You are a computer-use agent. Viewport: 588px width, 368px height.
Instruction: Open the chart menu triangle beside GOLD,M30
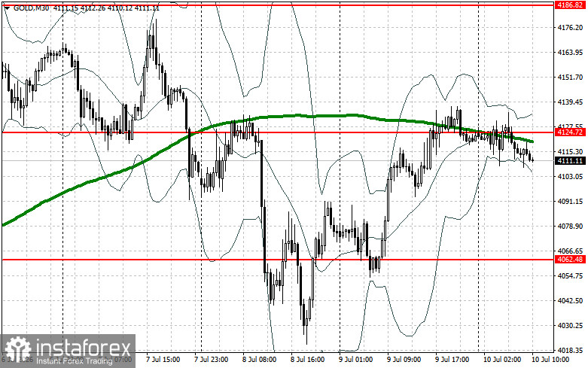pos(7,8)
